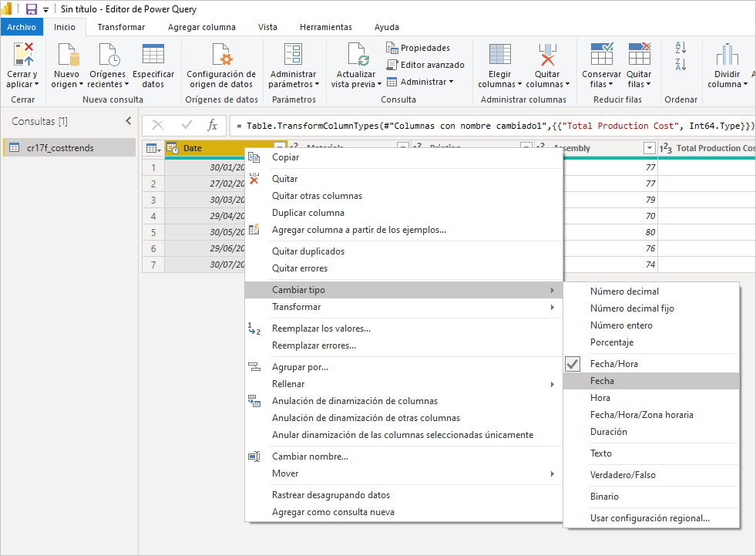The image size is (756, 556).
Task: Open the Assembly column filter dropdown
Action: (x=650, y=148)
